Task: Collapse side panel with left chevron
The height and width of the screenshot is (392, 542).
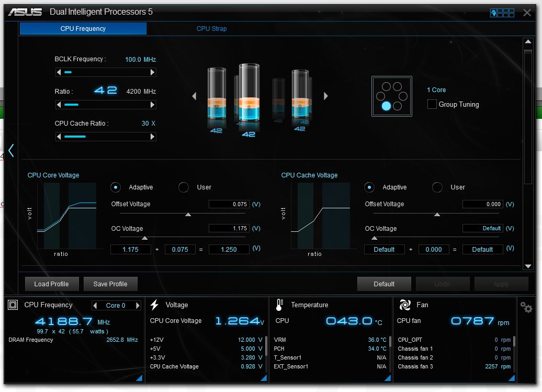Action: (11, 150)
